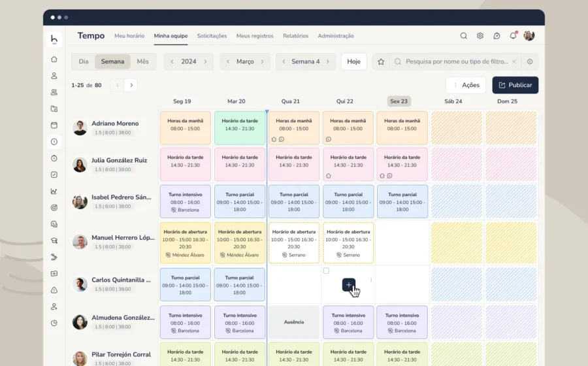Open the notifications bell

coord(513,36)
